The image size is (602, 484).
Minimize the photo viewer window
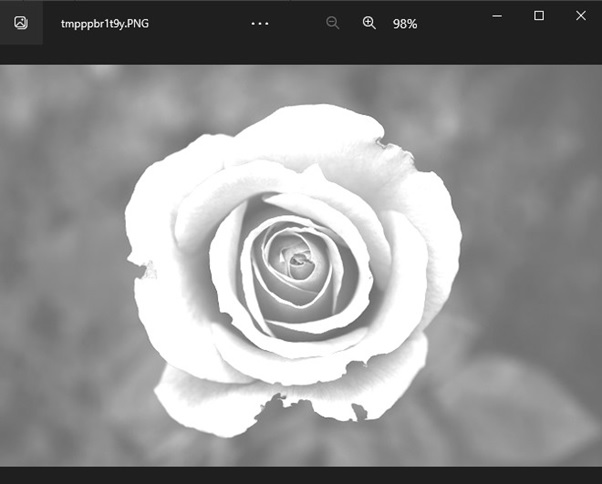coord(497,16)
